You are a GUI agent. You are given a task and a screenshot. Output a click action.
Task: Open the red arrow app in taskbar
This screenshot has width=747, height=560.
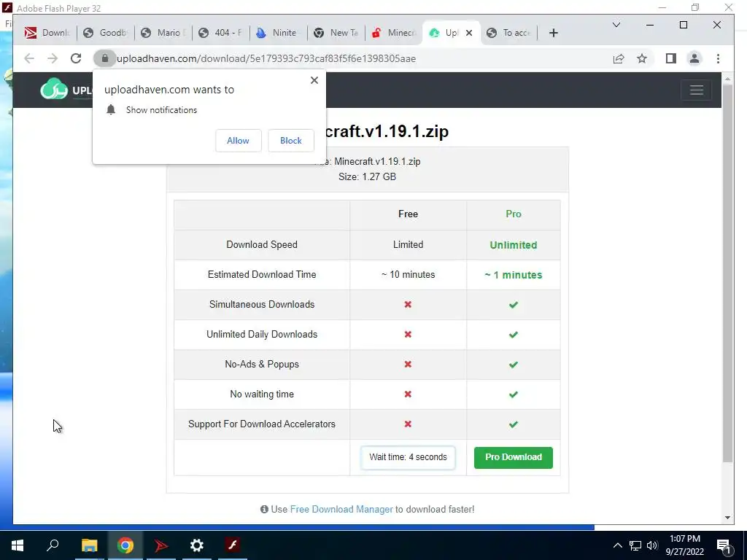(161, 545)
